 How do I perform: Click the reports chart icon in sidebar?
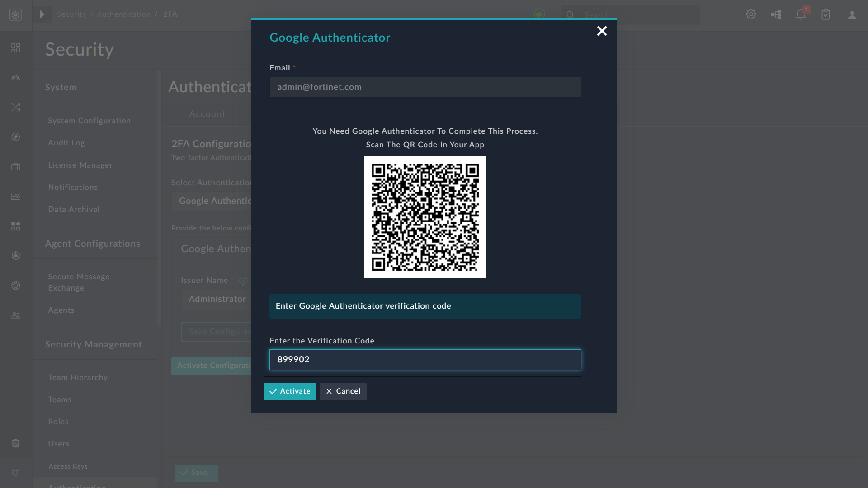point(16,196)
